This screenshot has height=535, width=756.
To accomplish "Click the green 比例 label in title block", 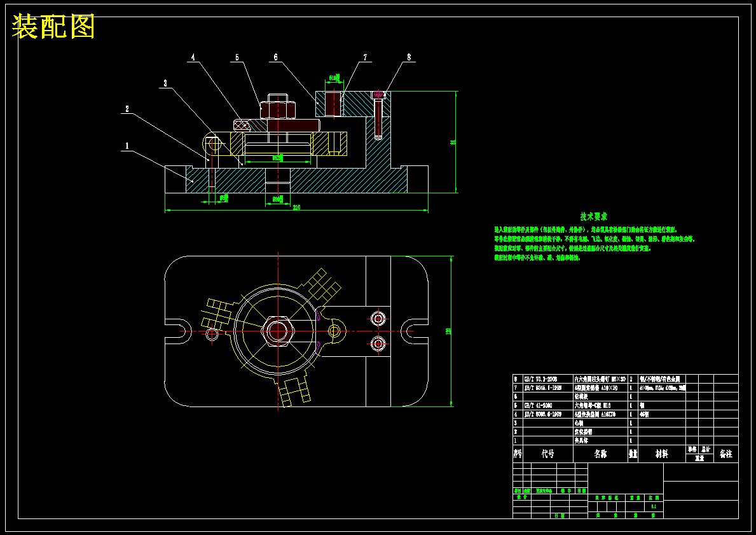I will point(654,497).
